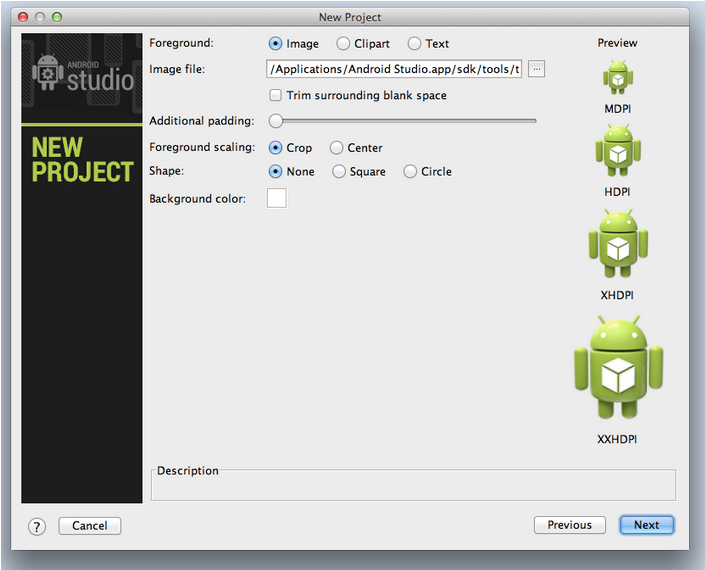Click the XXHDPI Android preview icon
The width and height of the screenshot is (705, 570).
[x=618, y=369]
